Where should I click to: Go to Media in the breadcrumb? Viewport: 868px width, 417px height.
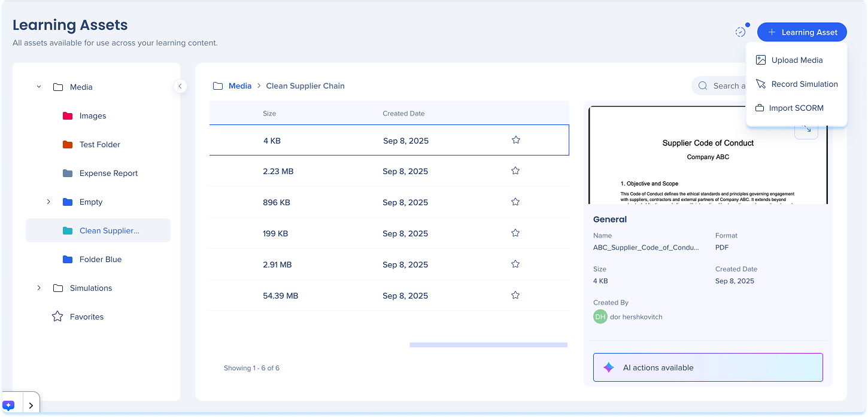239,86
